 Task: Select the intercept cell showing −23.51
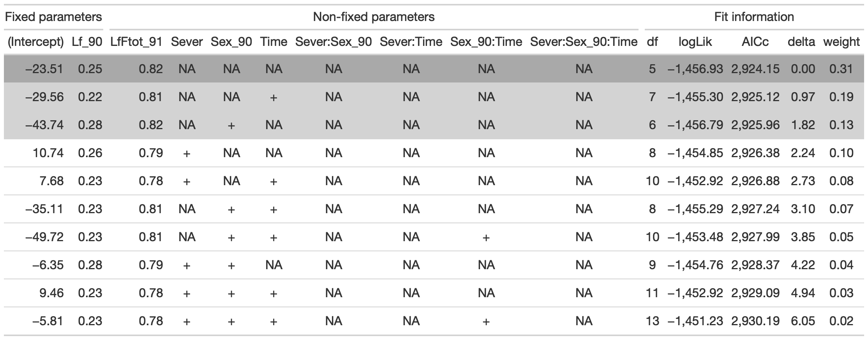click(x=44, y=69)
